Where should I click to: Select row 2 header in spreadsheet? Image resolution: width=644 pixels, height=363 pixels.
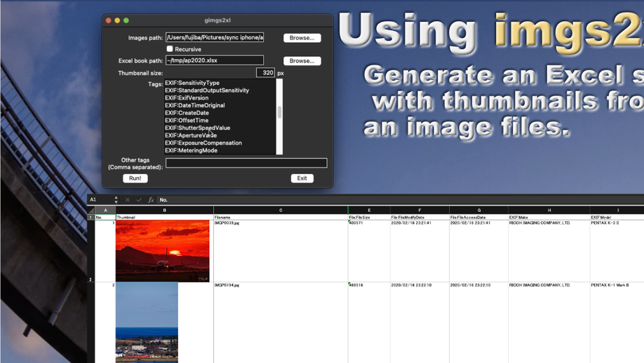coord(90,251)
